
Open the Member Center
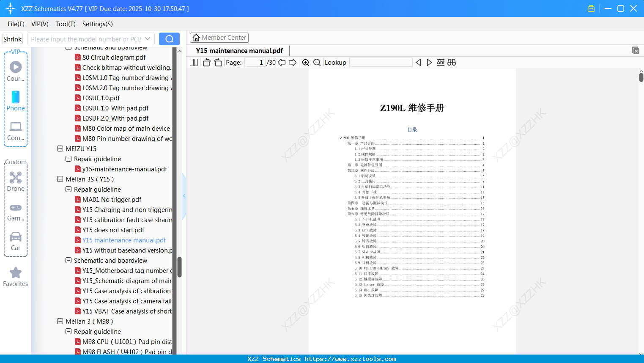click(219, 37)
